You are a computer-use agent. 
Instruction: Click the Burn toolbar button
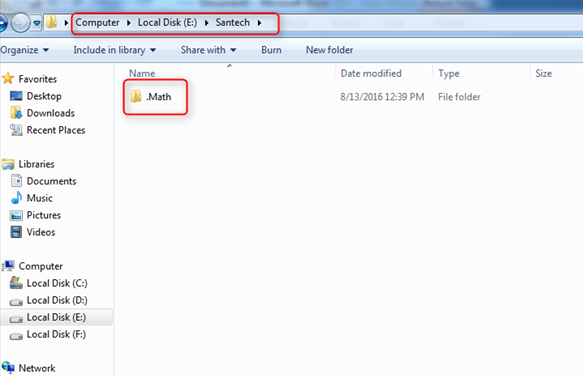pyautogui.click(x=271, y=50)
